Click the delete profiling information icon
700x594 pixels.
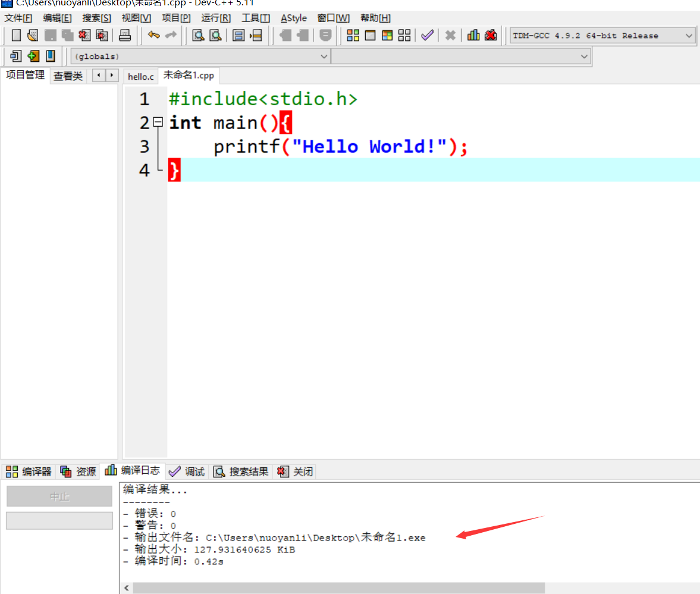(x=491, y=35)
